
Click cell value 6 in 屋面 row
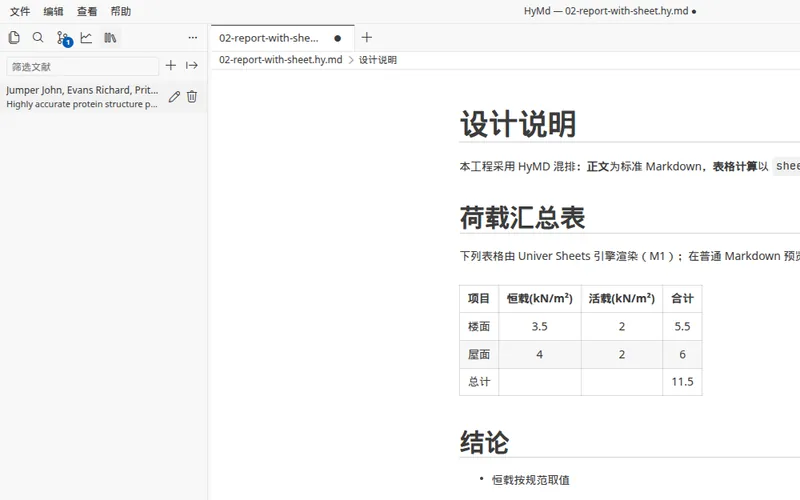(682, 355)
